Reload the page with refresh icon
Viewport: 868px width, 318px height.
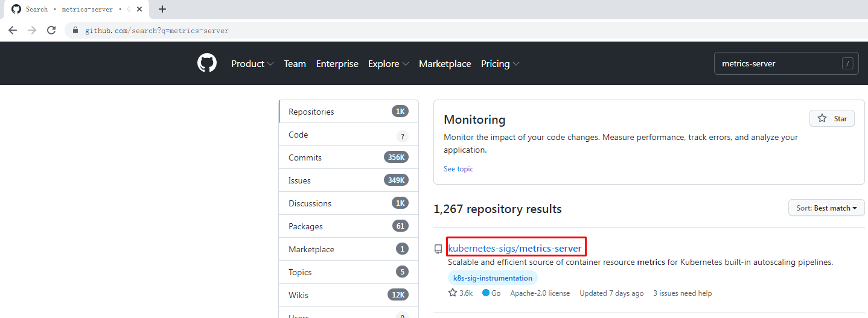click(x=51, y=30)
